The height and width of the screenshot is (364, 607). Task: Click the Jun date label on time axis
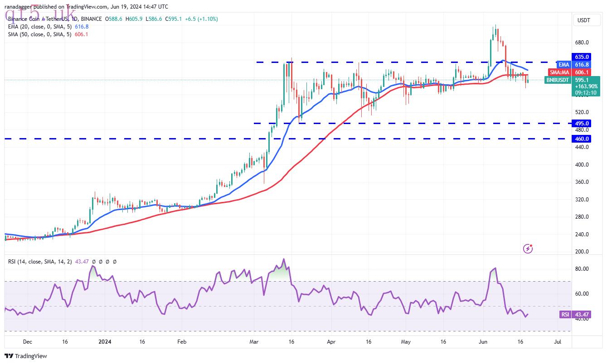pos(483,342)
